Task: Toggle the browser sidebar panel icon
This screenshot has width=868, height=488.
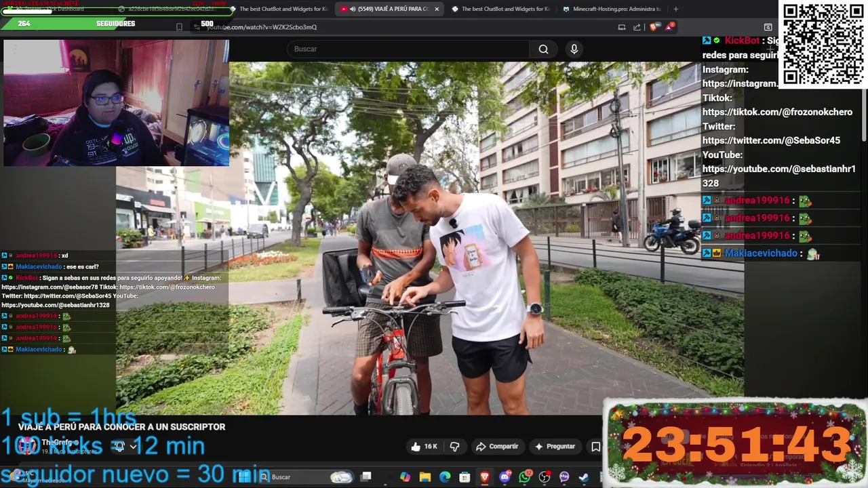Action: [x=768, y=27]
